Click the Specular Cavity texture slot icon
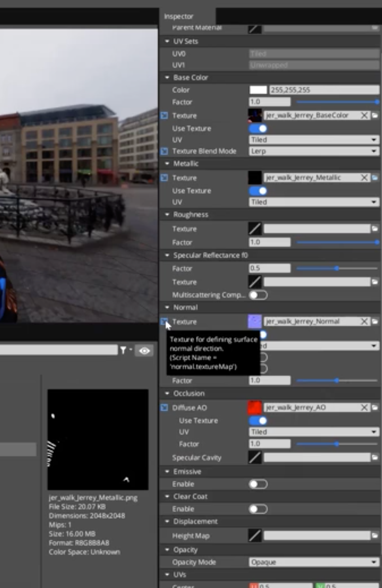The image size is (382, 588). (255, 457)
